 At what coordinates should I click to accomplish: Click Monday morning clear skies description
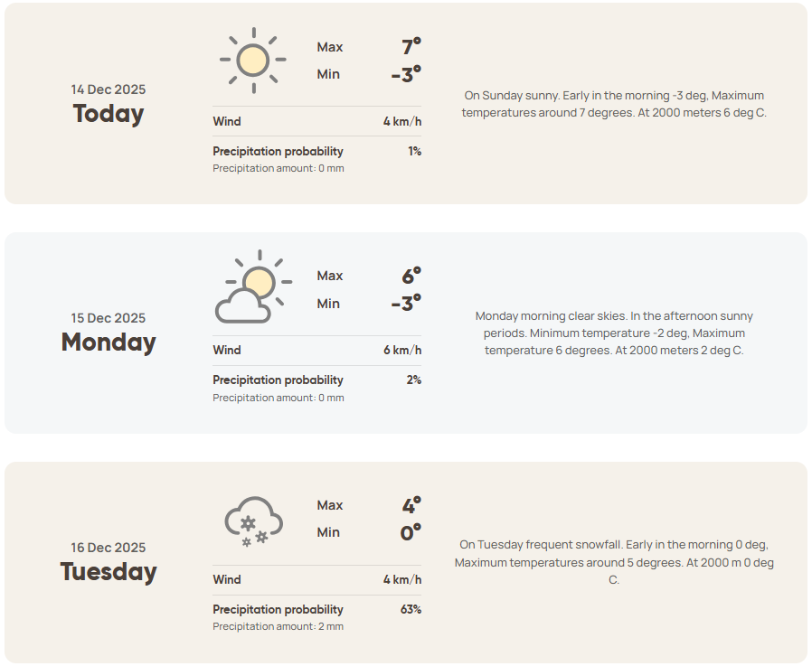coord(614,333)
